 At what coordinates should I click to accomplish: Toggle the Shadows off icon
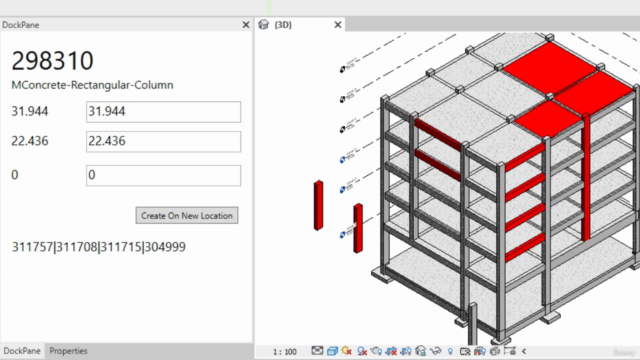point(362,351)
